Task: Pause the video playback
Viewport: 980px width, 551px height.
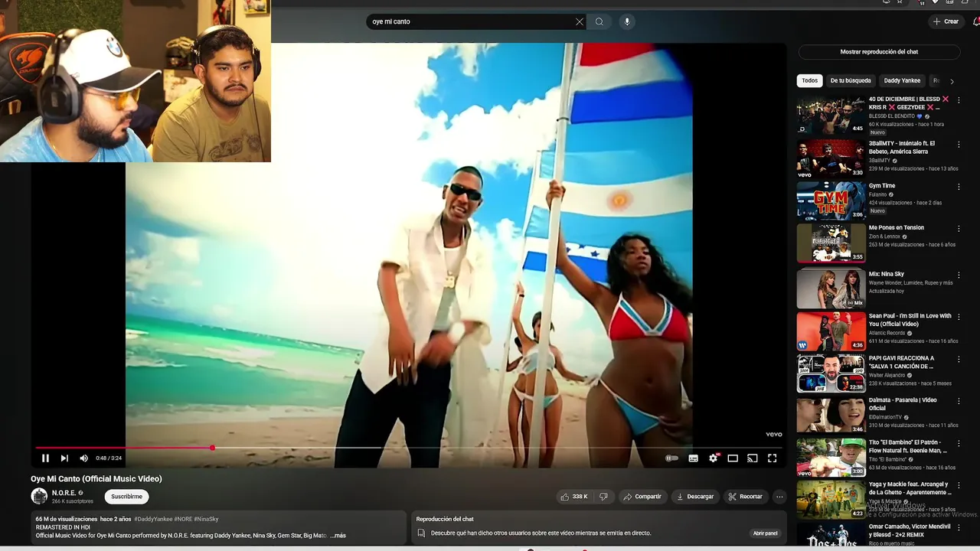Action: coord(45,458)
